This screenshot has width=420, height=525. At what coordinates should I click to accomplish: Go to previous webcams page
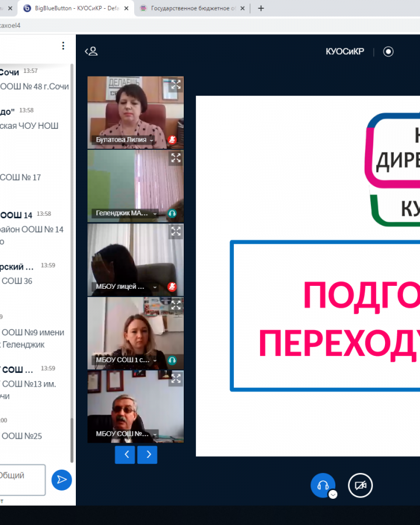pos(125,454)
